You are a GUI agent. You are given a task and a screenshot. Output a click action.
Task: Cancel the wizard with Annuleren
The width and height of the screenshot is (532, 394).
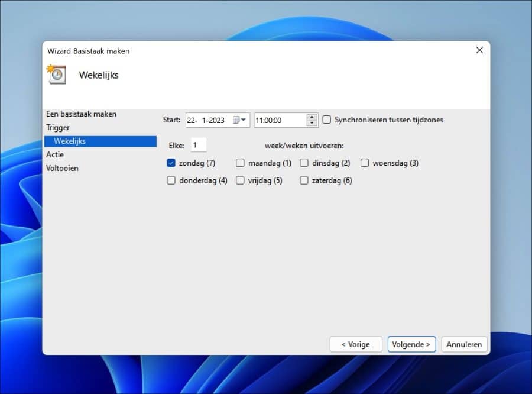point(464,344)
